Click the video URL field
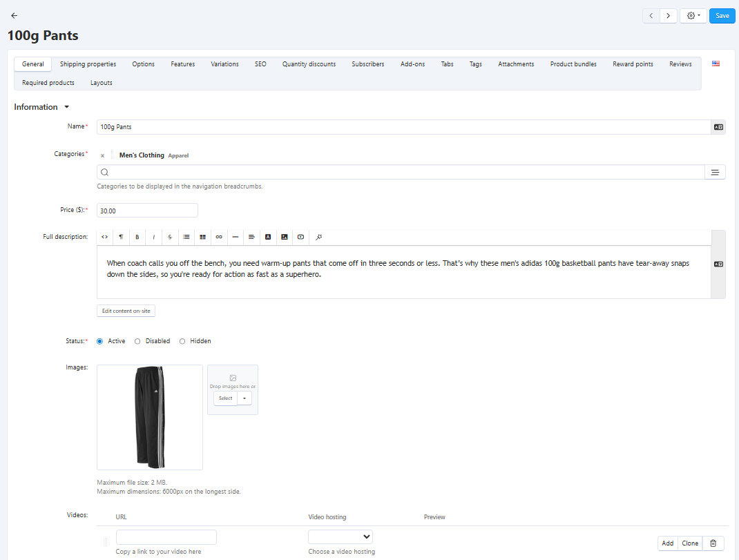 point(166,537)
